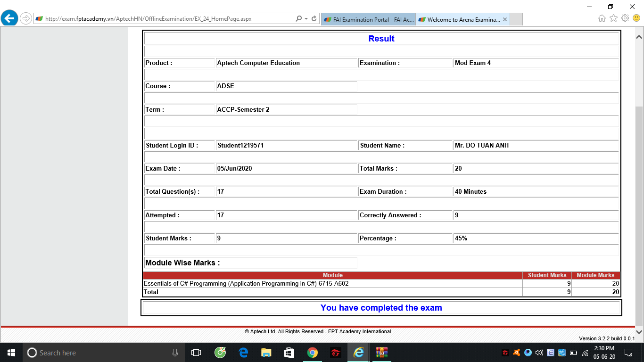The width and height of the screenshot is (644, 362).
Task: Click student name Mr. DO TUAN ANH
Action: pos(482,145)
